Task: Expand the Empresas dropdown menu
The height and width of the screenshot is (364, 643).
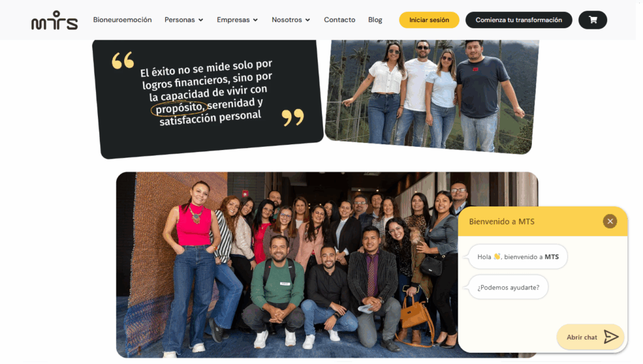Action: (237, 19)
